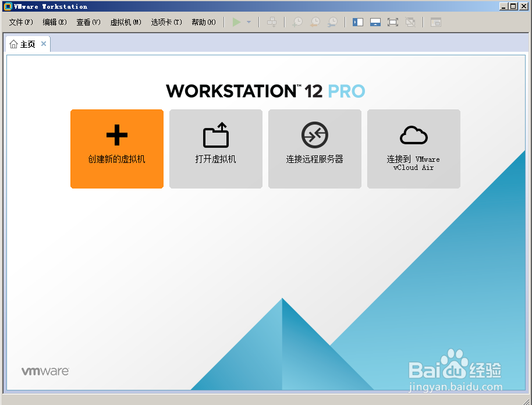Close the 主页 tab with its X
The image size is (532, 405).
click(x=44, y=44)
